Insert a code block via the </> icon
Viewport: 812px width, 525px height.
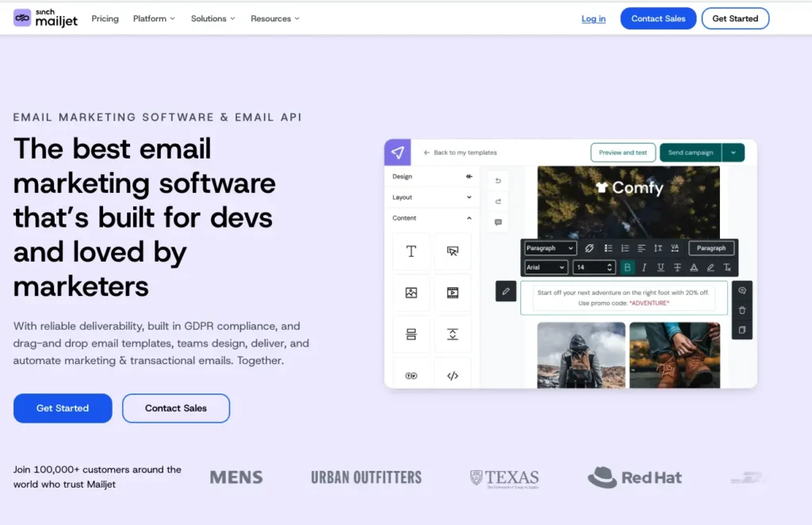tap(453, 376)
